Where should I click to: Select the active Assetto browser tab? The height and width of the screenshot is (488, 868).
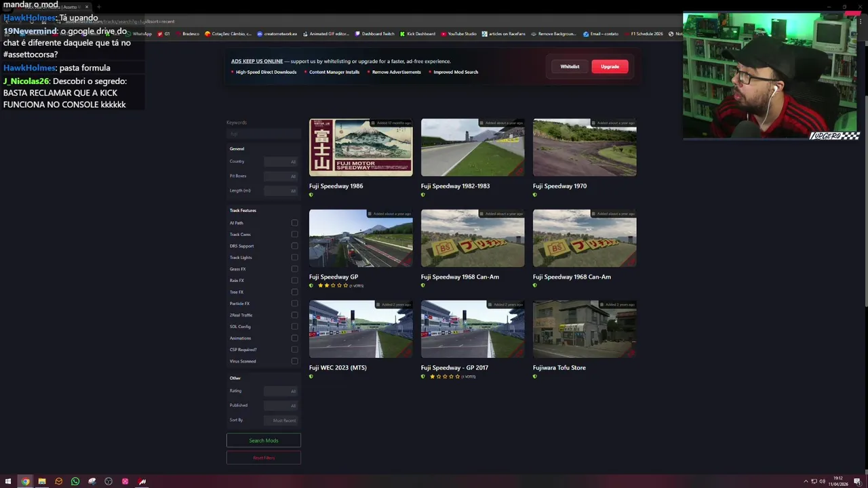click(x=53, y=7)
